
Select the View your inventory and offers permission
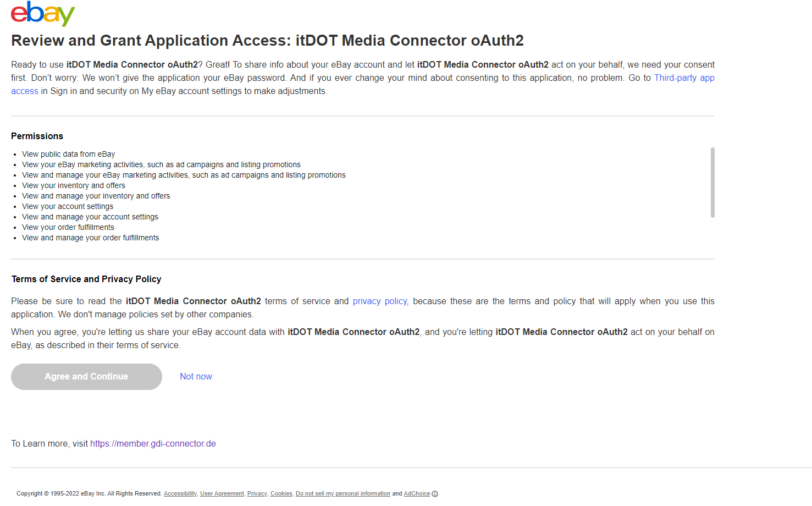73,186
